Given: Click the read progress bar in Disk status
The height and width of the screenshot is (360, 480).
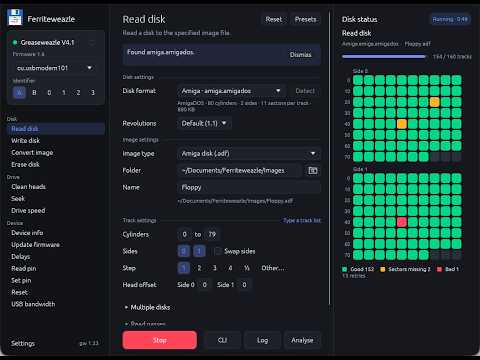Looking at the screenshot, I should point(384,57).
